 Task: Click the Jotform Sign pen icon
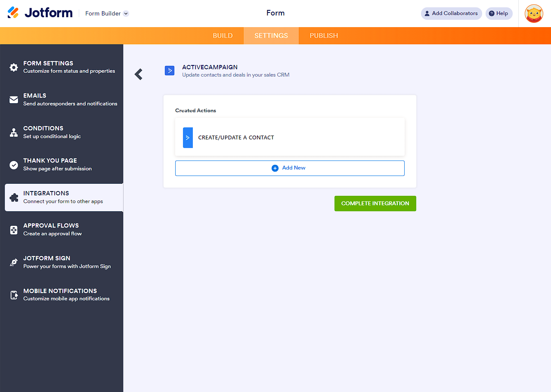pyautogui.click(x=14, y=262)
